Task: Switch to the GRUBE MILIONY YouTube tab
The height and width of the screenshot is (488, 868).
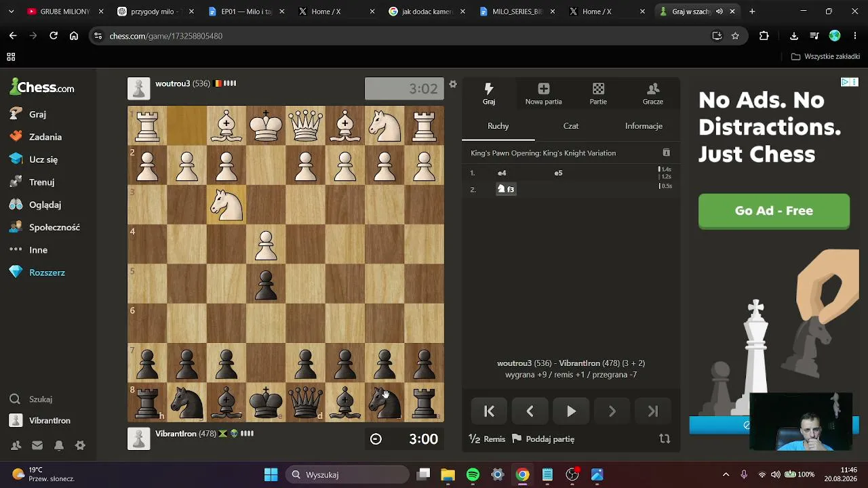Action: [65, 12]
